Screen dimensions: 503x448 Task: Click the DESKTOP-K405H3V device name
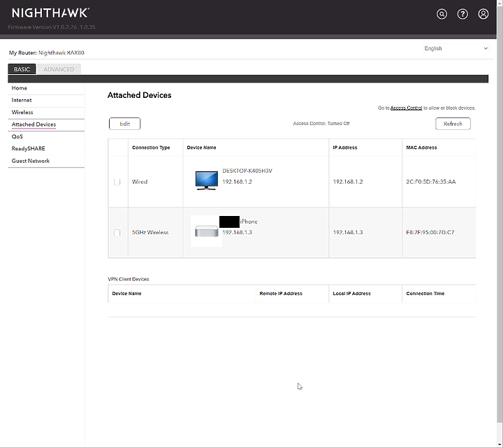[x=247, y=171]
